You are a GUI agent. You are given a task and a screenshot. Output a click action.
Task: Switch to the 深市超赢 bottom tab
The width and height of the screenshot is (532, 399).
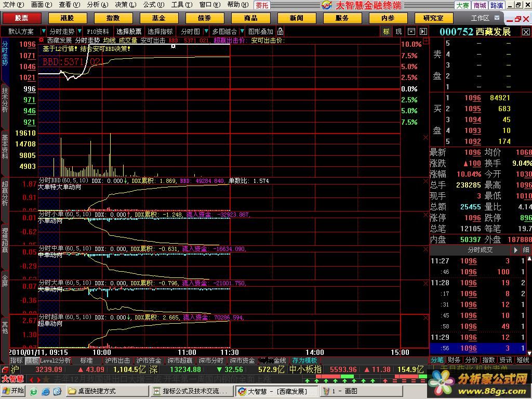click(180, 361)
